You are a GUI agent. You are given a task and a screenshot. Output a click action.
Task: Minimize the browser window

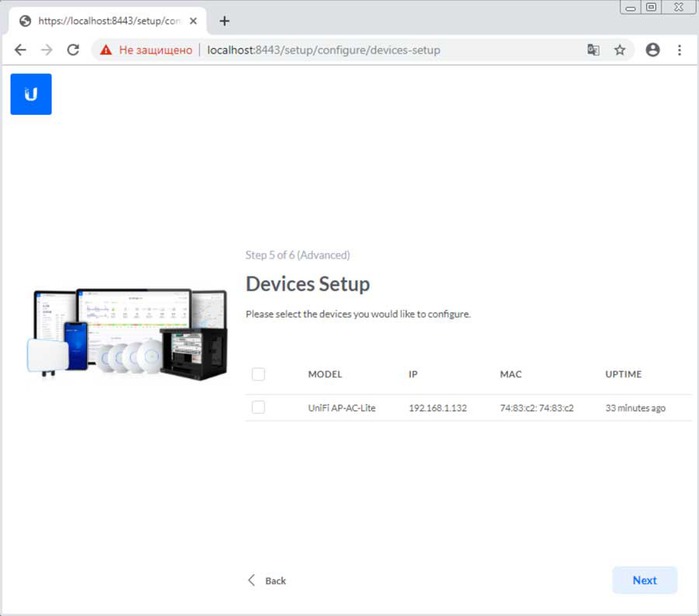pyautogui.click(x=631, y=8)
